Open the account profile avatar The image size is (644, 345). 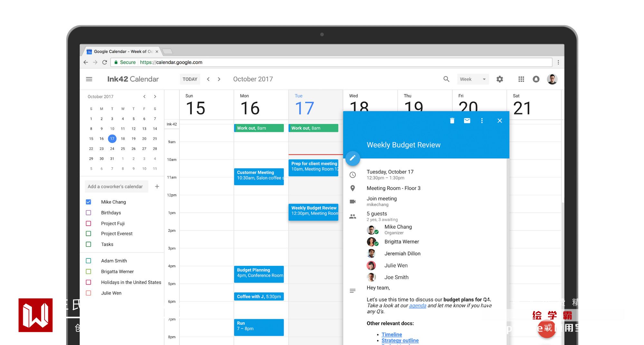tap(552, 79)
